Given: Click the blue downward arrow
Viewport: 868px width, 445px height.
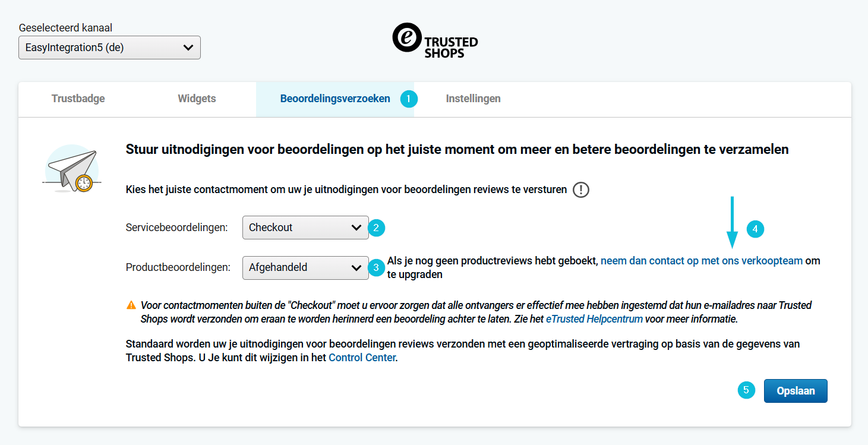Looking at the screenshot, I should [732, 222].
